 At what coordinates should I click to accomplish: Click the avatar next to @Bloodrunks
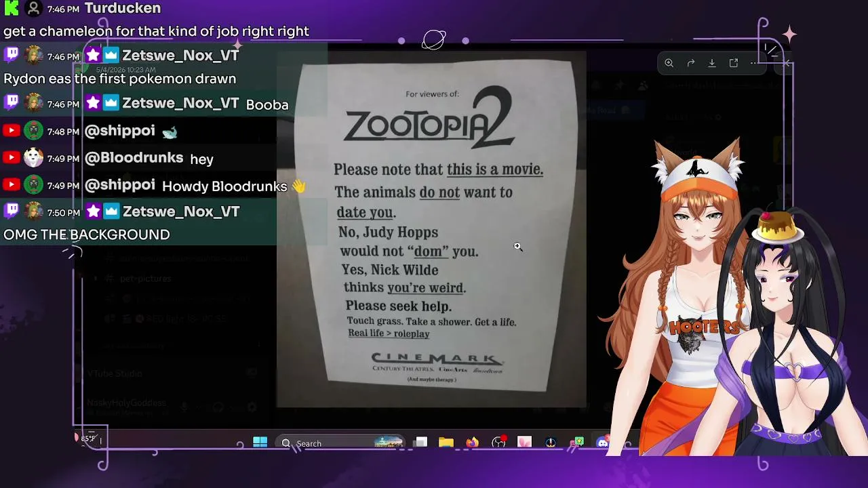tap(33, 157)
